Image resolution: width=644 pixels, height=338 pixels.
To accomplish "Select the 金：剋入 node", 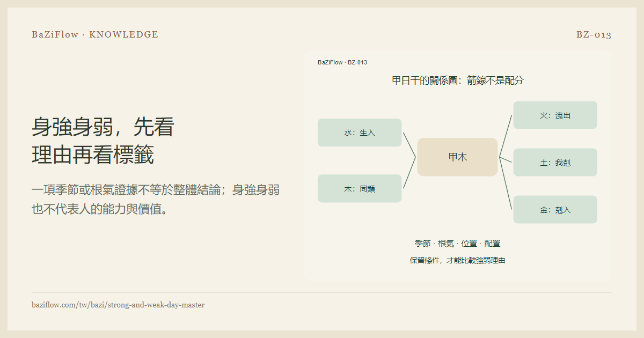I will 555,210.
